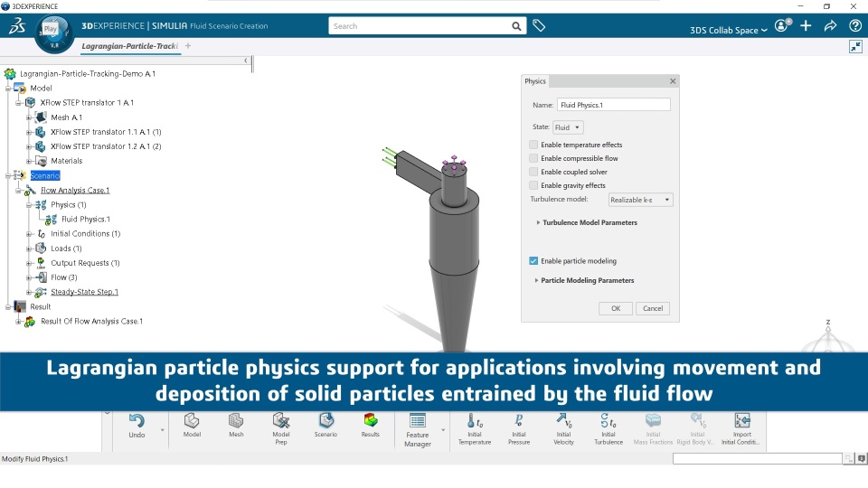The height and width of the screenshot is (488, 868).
Task: Uncheck Enable particle modeling
Action: [x=533, y=260]
